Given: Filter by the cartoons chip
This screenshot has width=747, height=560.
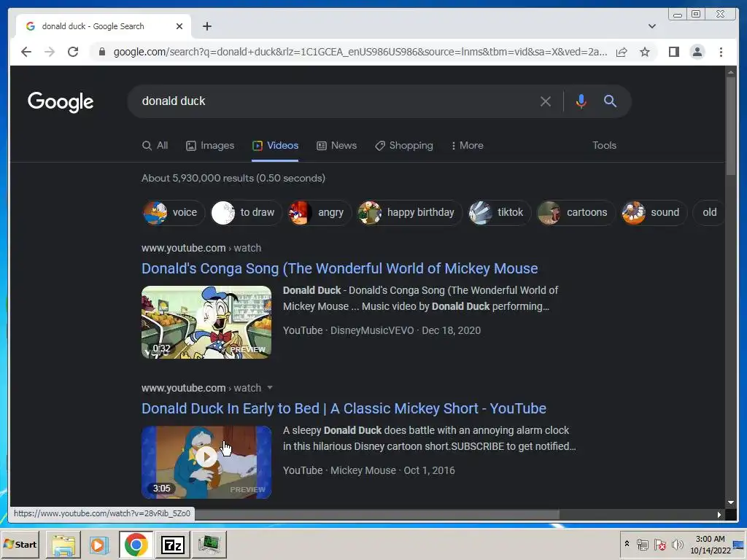Looking at the screenshot, I should 576,212.
